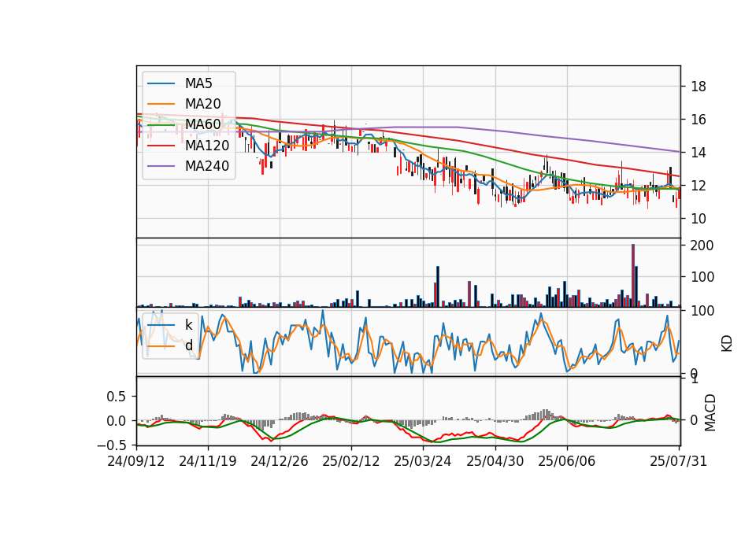The image size is (756, 543).
Task: Click the 25/07/31 date axis label
Action: pyautogui.click(x=678, y=461)
